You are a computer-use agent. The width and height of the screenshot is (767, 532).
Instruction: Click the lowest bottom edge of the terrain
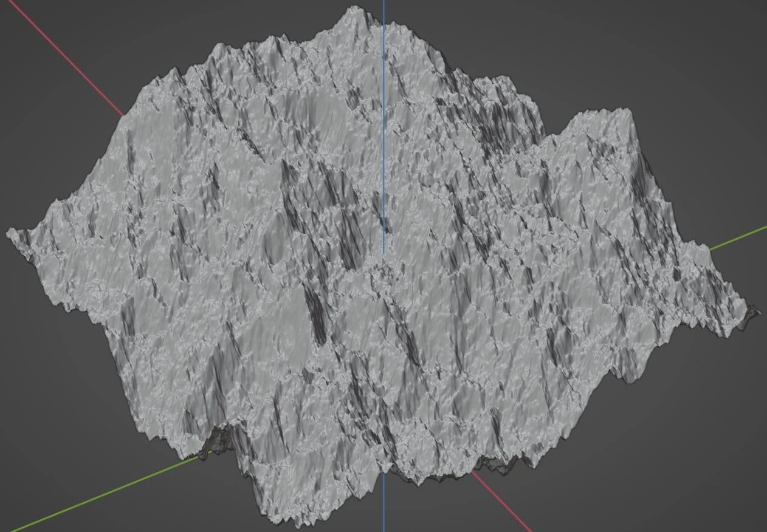[x=298, y=522]
